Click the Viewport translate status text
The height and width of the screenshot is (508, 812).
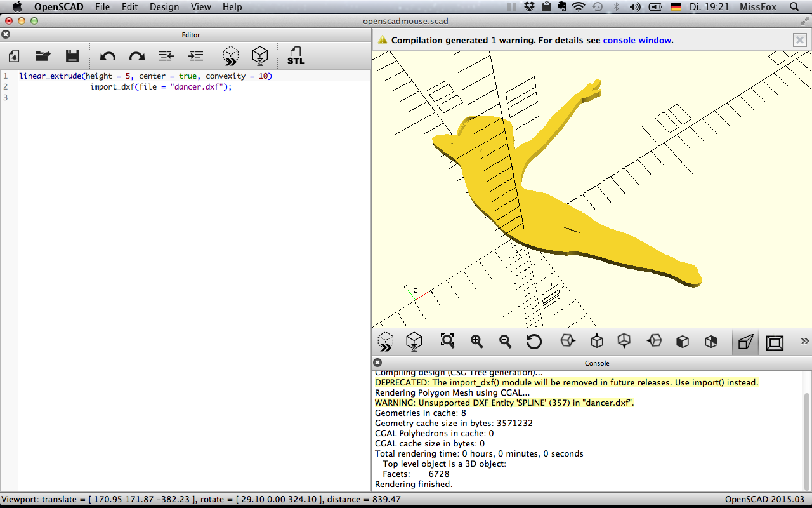(x=202, y=500)
